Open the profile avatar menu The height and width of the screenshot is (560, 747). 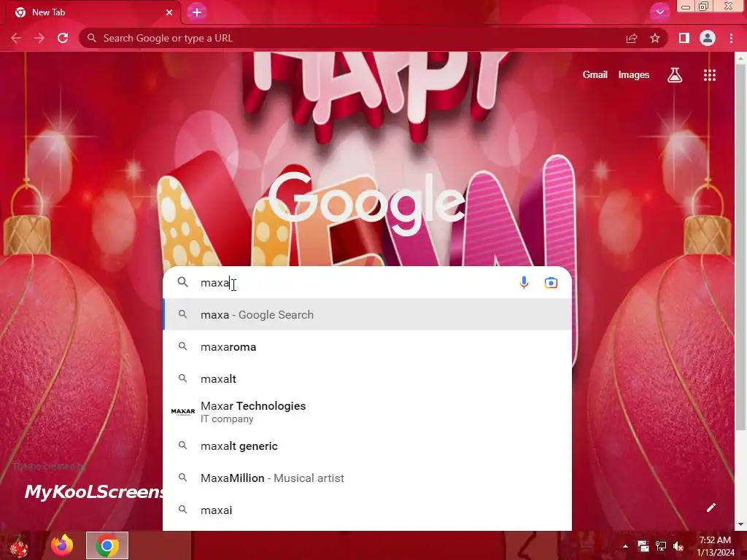pyautogui.click(x=708, y=38)
